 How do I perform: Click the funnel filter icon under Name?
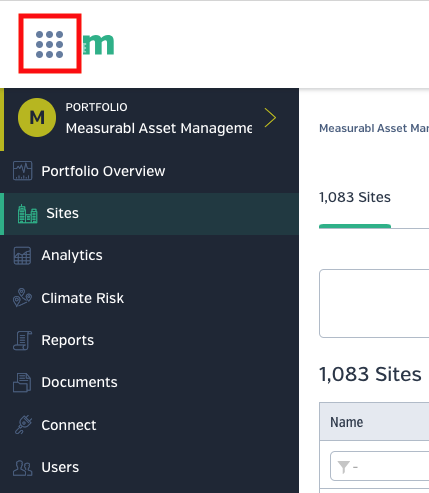tap(343, 467)
